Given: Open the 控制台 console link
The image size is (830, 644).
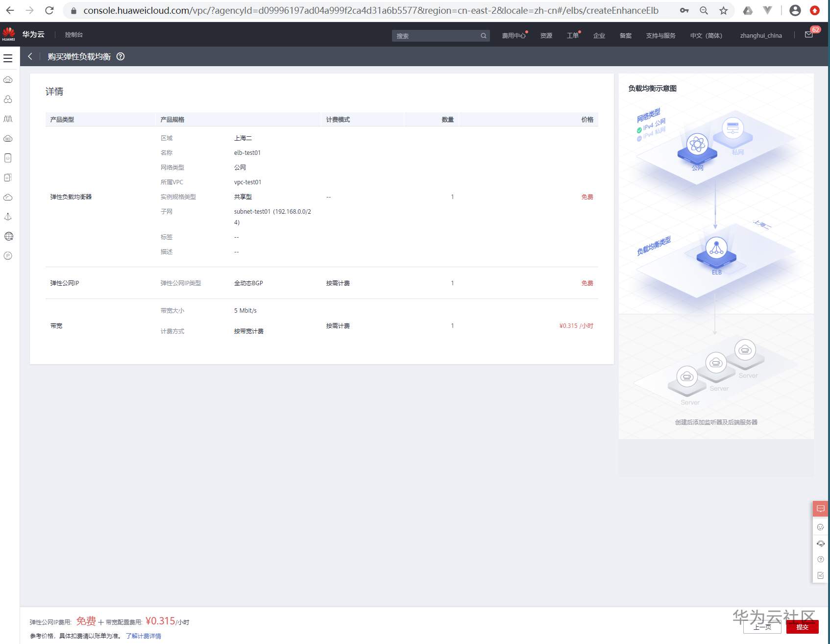Looking at the screenshot, I should coord(74,35).
